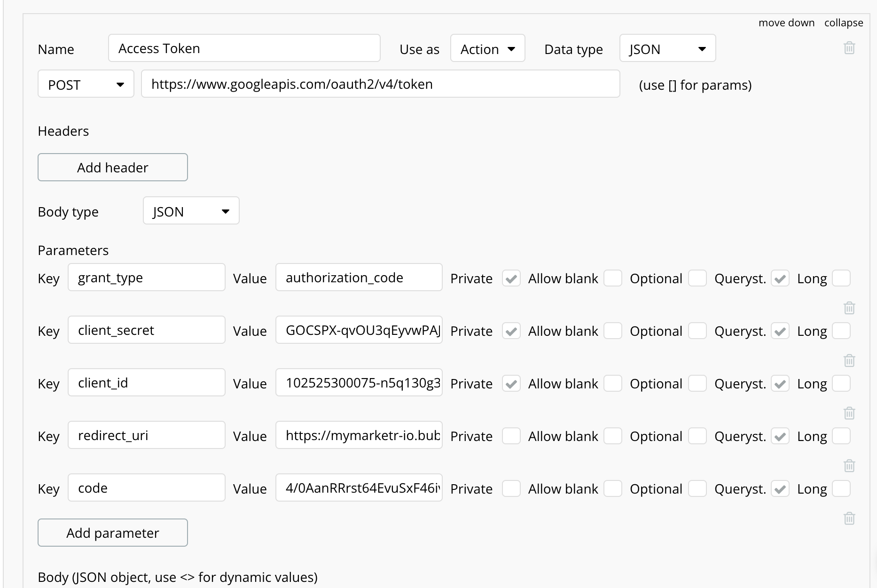Delete the client_id parameter row

pos(849,413)
